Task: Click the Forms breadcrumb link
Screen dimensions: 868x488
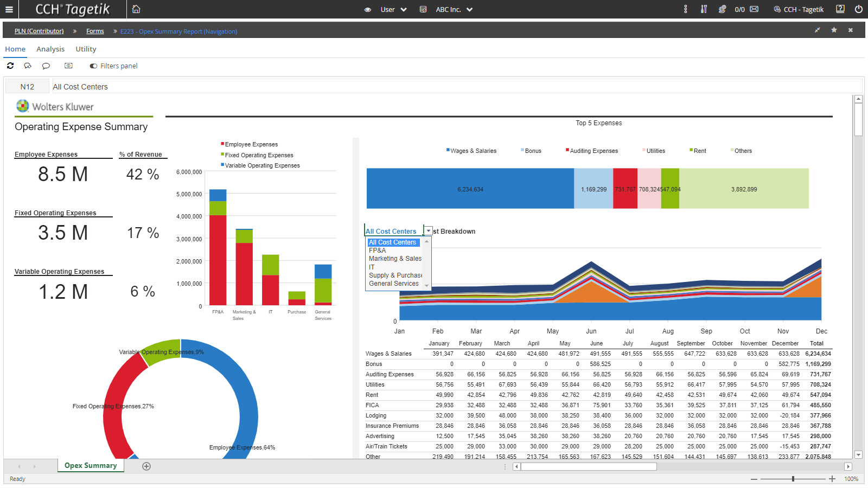Action: pos(95,31)
